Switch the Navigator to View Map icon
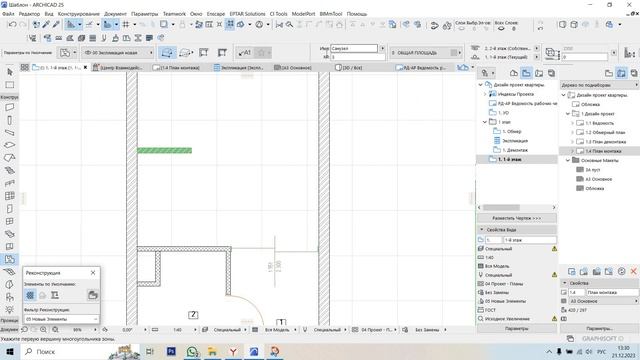 point(526,73)
